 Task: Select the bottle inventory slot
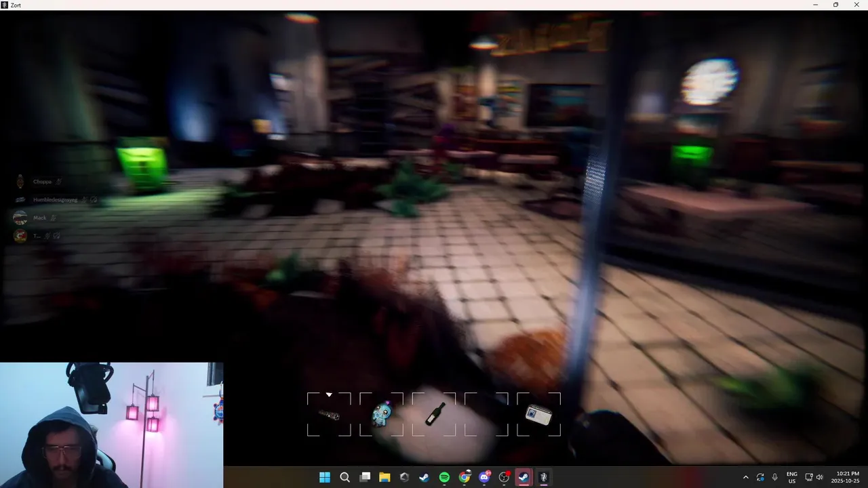pos(434,415)
